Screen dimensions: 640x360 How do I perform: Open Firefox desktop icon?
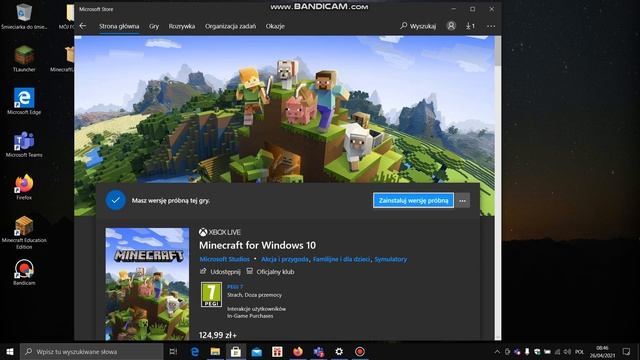(x=24, y=187)
